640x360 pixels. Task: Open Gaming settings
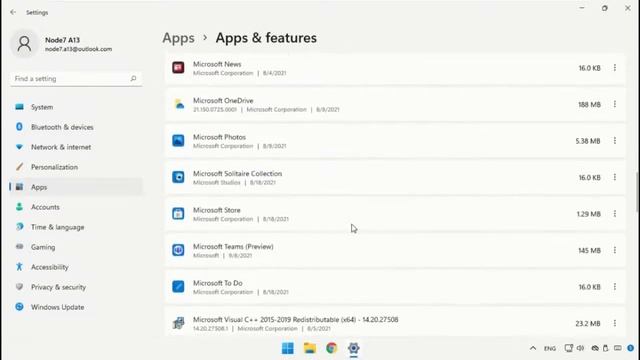[76, 247]
